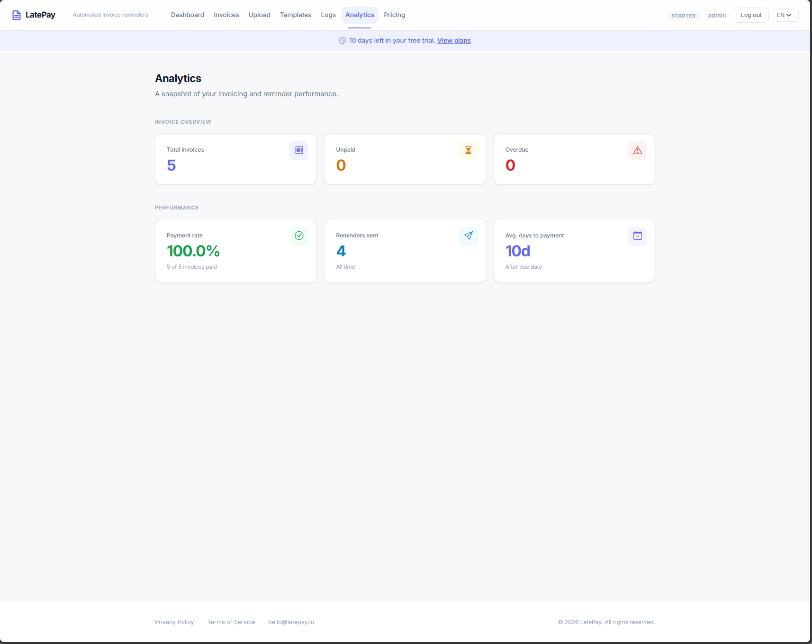Screen dimensions: 812x644
Task: Click the Unpaid hourglass icon
Action: (468, 150)
